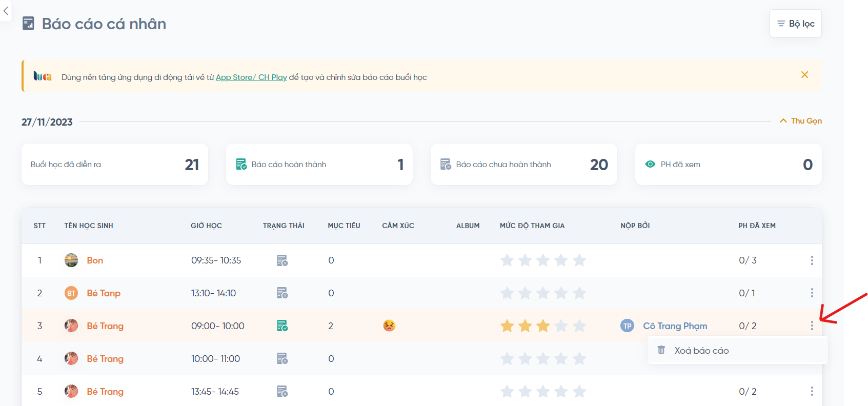The height and width of the screenshot is (406, 868).
Task: Click the PH đã xem summary card
Action: click(728, 165)
